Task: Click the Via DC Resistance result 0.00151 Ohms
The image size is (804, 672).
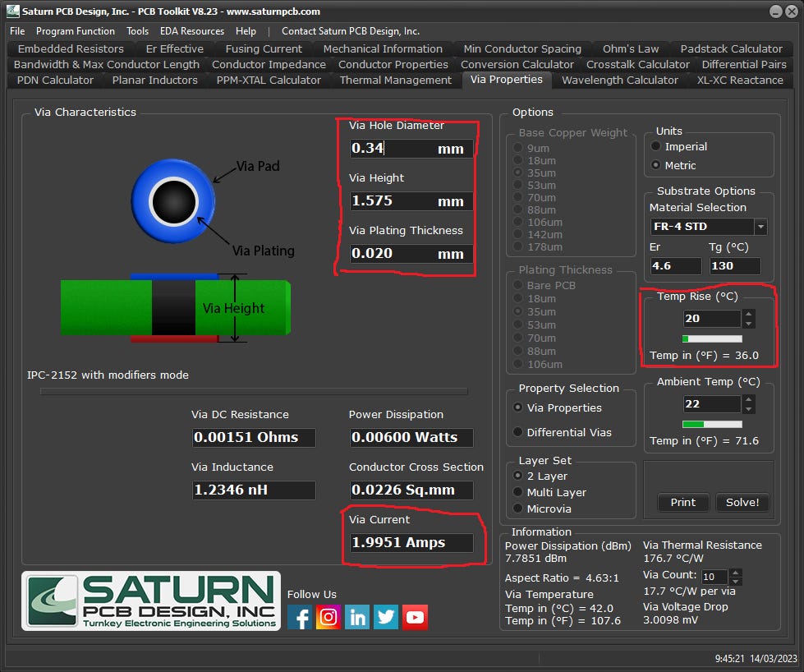Action: pos(254,438)
